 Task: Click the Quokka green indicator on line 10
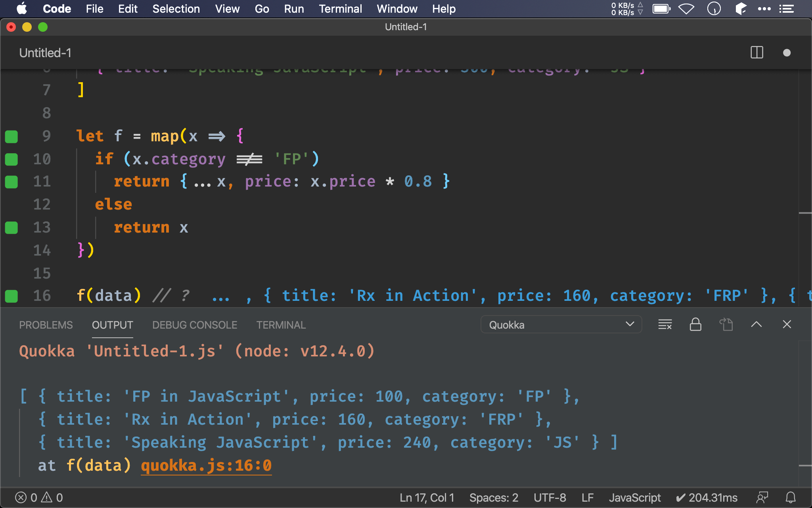[x=11, y=160]
